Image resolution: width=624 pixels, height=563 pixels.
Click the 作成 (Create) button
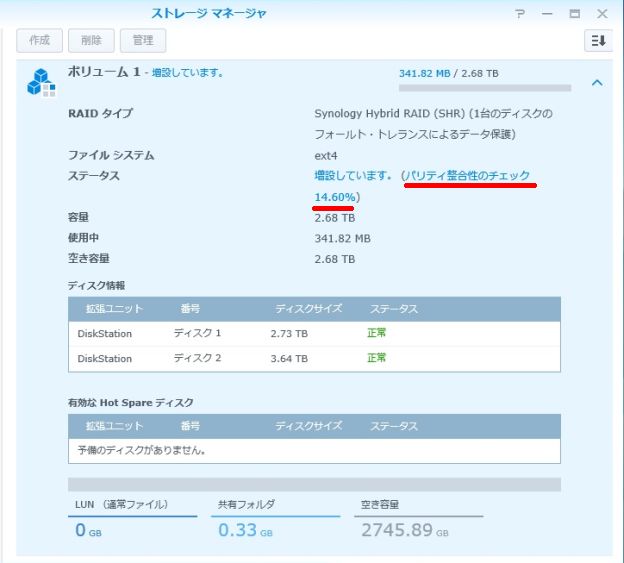click(x=39, y=41)
